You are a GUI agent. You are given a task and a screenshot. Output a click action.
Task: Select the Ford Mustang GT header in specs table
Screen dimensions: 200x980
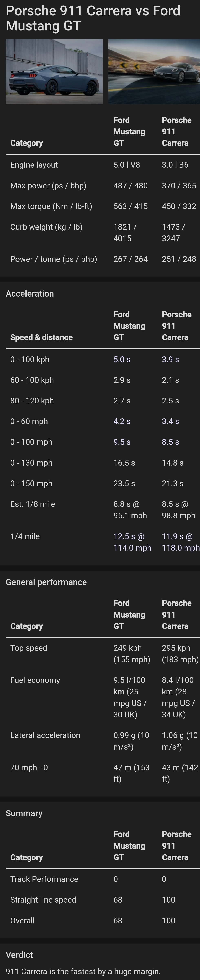(x=129, y=132)
